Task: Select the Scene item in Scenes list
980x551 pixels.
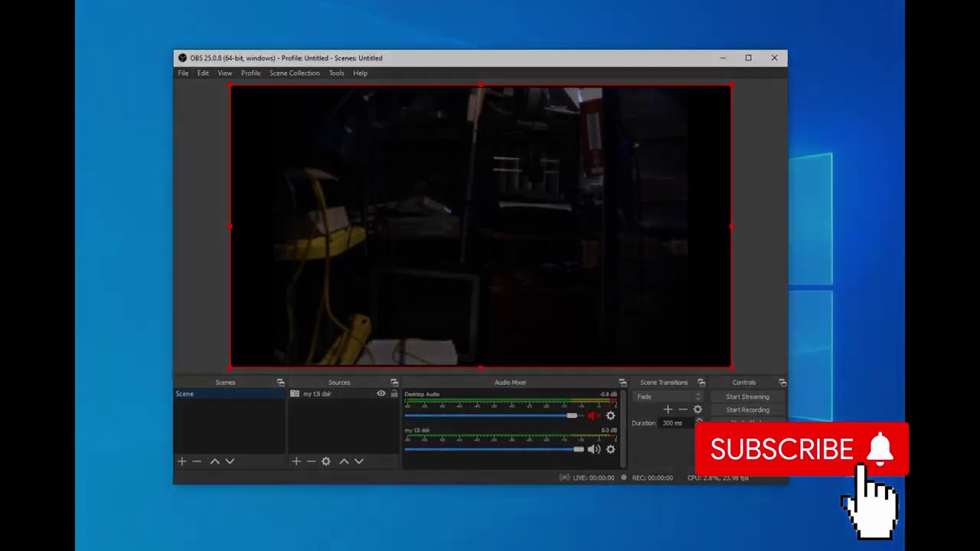Action: click(x=229, y=394)
